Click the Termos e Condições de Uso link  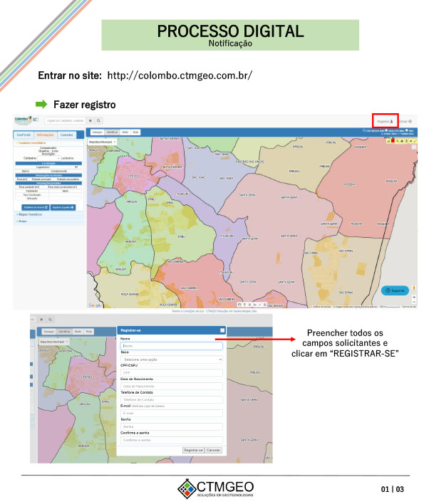pos(214,311)
